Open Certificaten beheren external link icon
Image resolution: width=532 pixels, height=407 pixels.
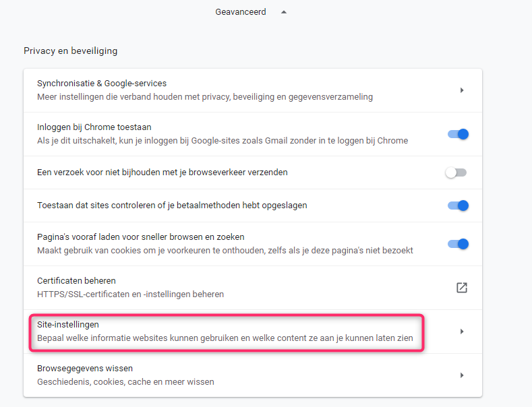pos(462,288)
